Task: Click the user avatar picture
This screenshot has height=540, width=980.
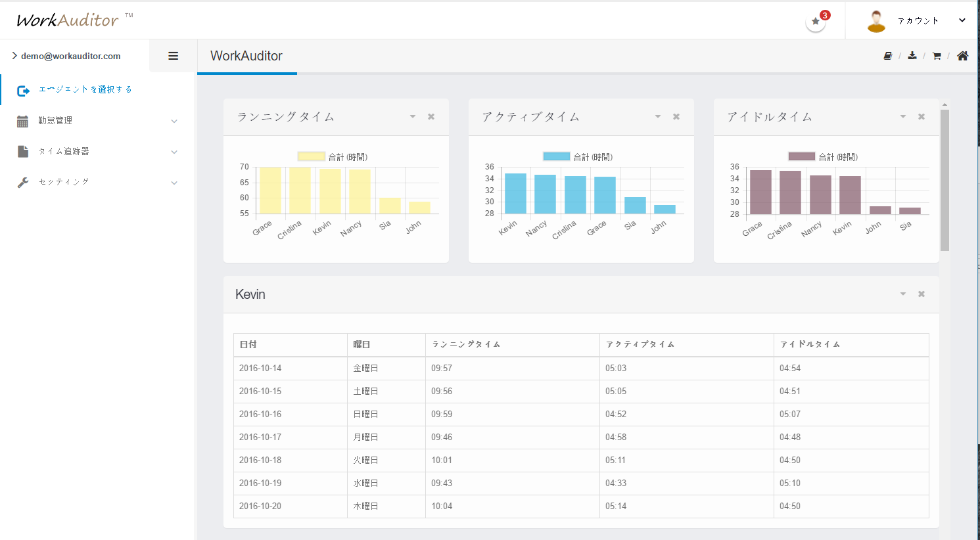Action: [876, 21]
